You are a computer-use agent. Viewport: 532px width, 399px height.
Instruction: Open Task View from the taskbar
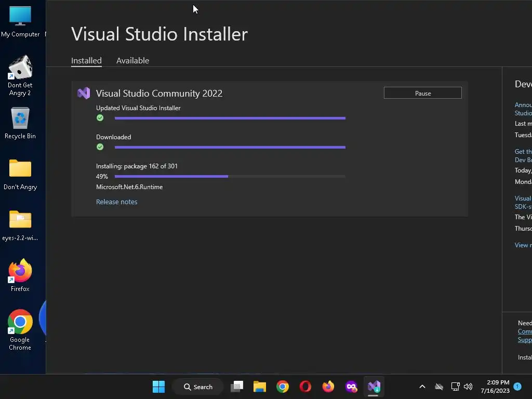tap(237, 387)
